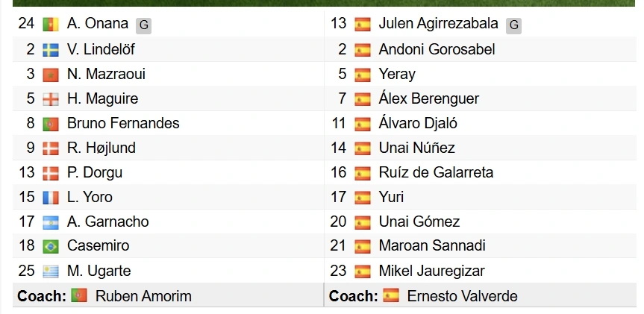Click the England flag next to H. Maguire
The height and width of the screenshot is (314, 644).
tap(51, 99)
